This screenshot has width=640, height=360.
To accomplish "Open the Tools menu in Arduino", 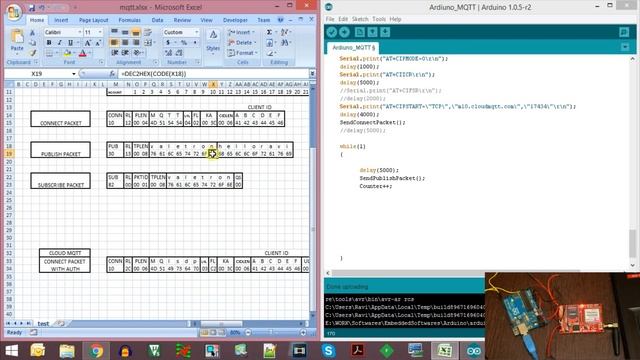I will tap(379, 19).
